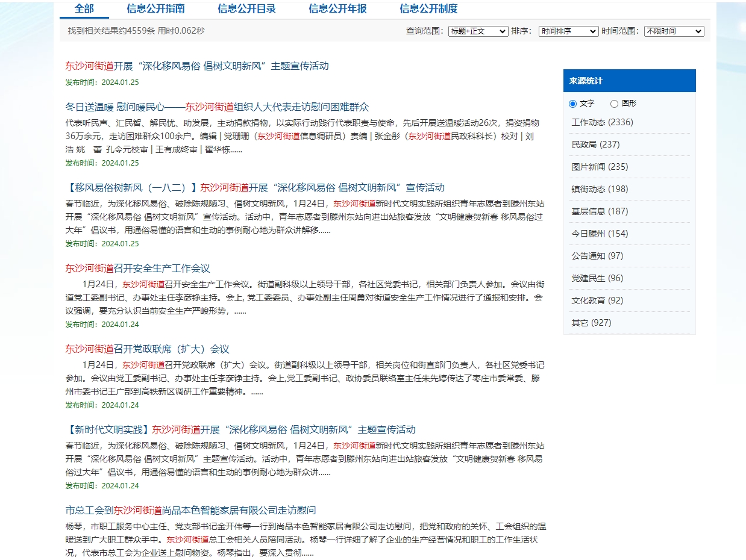
Task: Go to the 信息公开目录 tab
Action: point(246,8)
